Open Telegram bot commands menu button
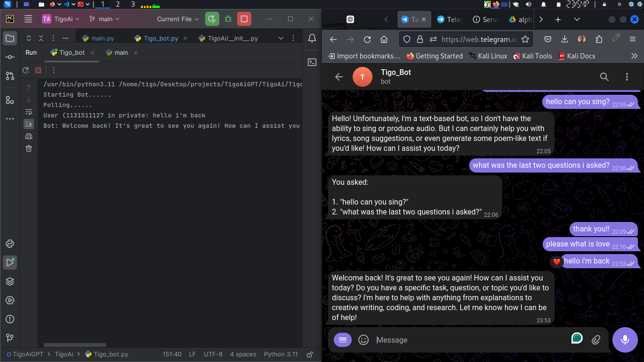This screenshot has height=362, width=644. (343, 340)
